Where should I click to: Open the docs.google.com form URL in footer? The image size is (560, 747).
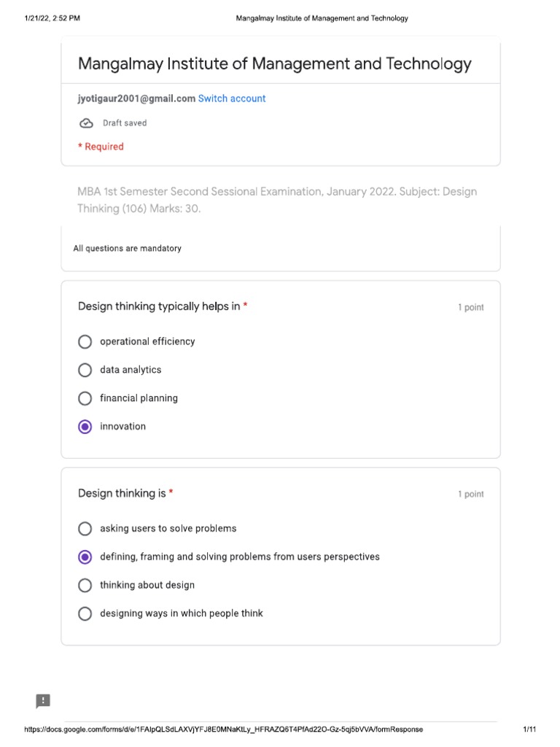[x=224, y=729]
